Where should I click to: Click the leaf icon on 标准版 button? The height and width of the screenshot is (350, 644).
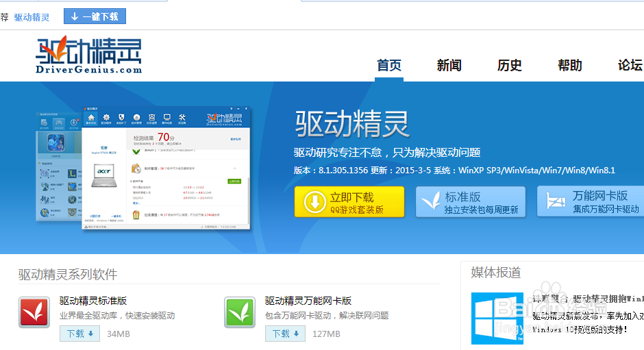(431, 201)
